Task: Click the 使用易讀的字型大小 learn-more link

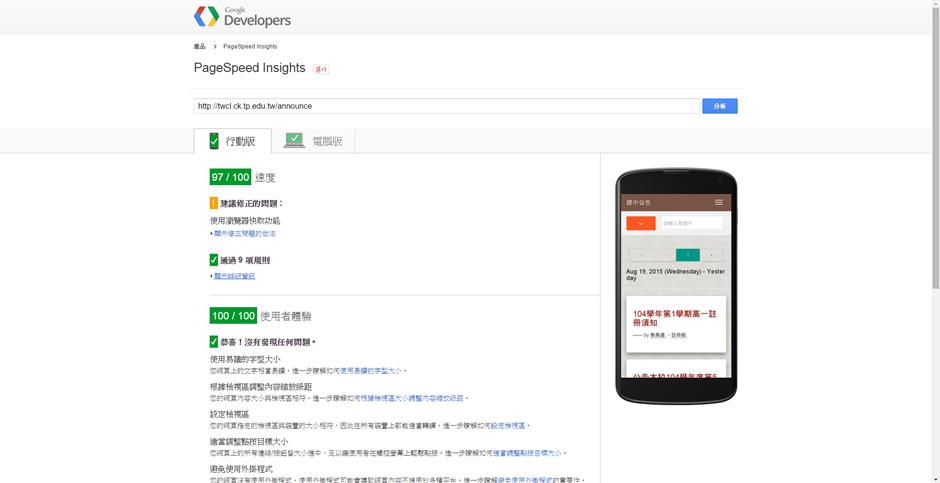Action: 370,371
